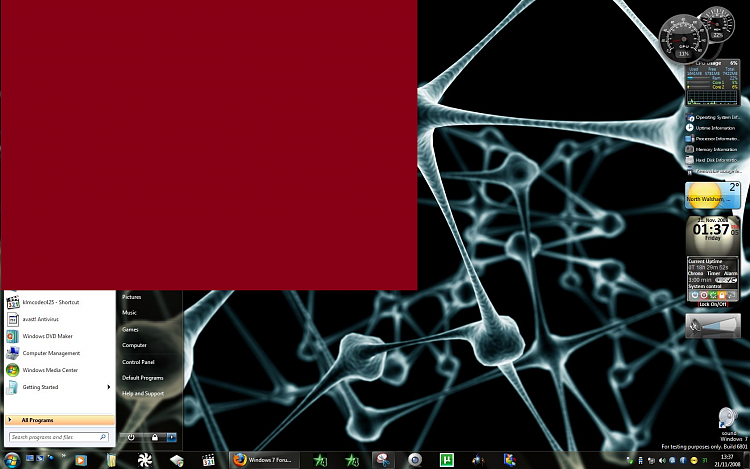
Task: Open the folder icon on taskbar
Action: click(x=111, y=460)
